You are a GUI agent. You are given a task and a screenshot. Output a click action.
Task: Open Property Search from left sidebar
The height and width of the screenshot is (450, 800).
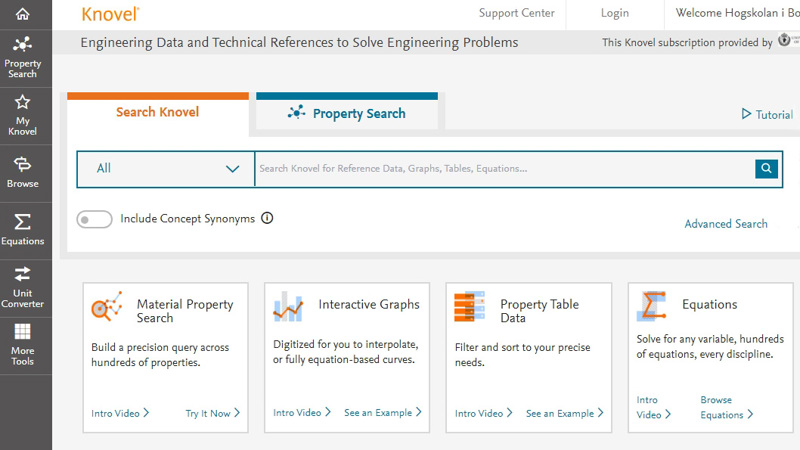(22, 57)
